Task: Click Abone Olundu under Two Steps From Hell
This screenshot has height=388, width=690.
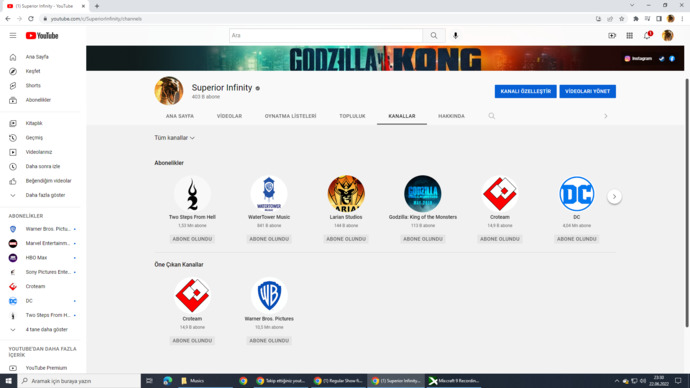Action: point(192,239)
